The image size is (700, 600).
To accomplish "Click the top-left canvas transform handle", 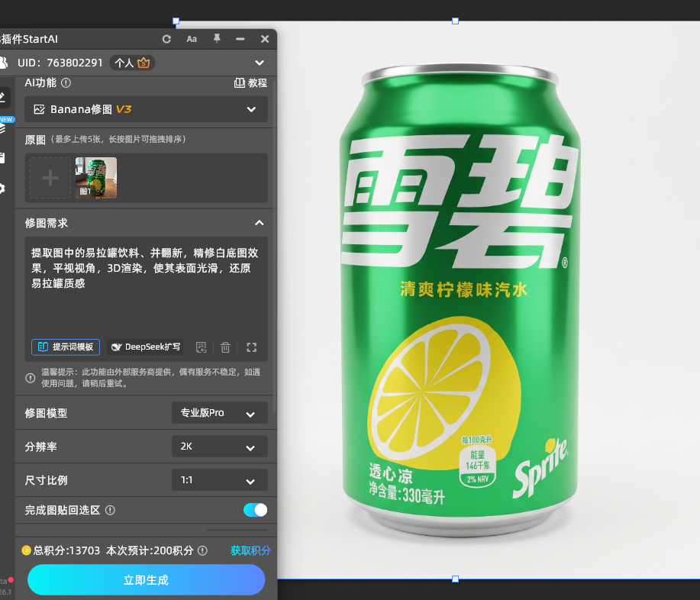I will click(176, 21).
